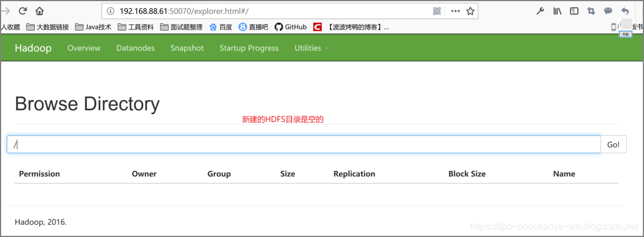Switch to the Overview tab
644x237 pixels.
click(84, 48)
